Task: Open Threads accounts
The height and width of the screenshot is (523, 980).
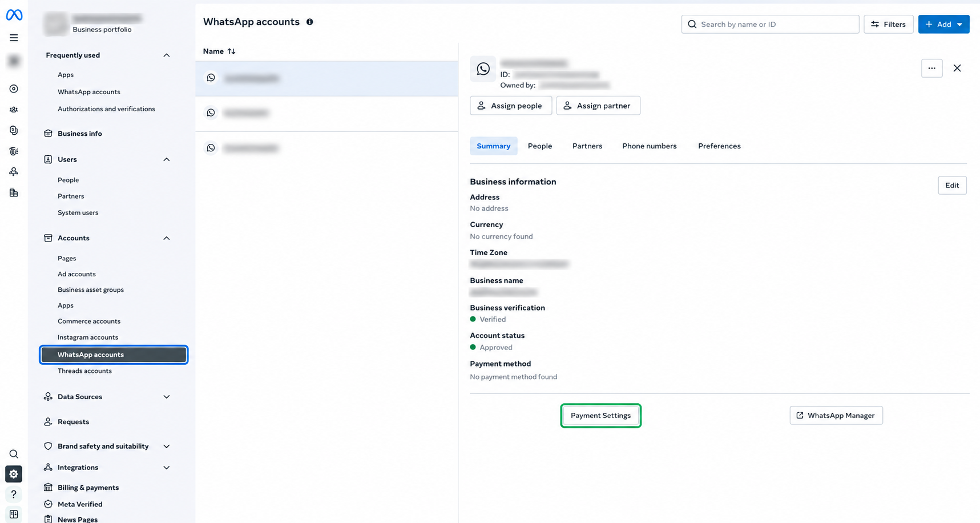Action: [x=84, y=371]
